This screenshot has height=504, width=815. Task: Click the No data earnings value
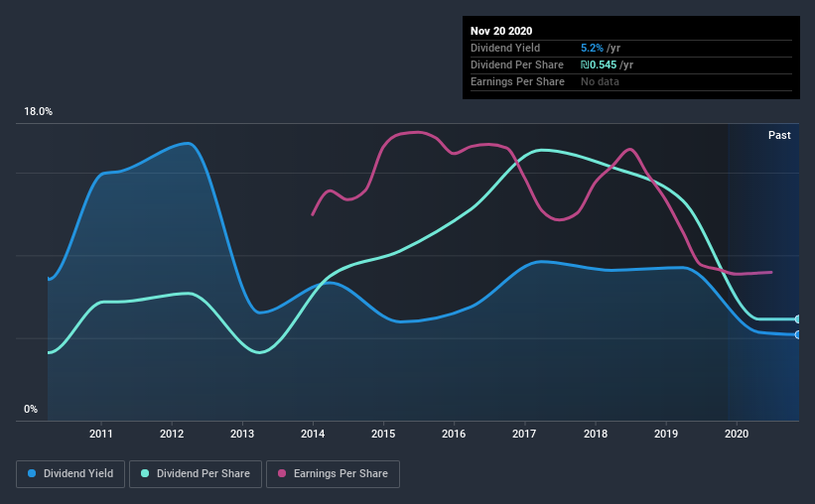pyautogui.click(x=600, y=81)
